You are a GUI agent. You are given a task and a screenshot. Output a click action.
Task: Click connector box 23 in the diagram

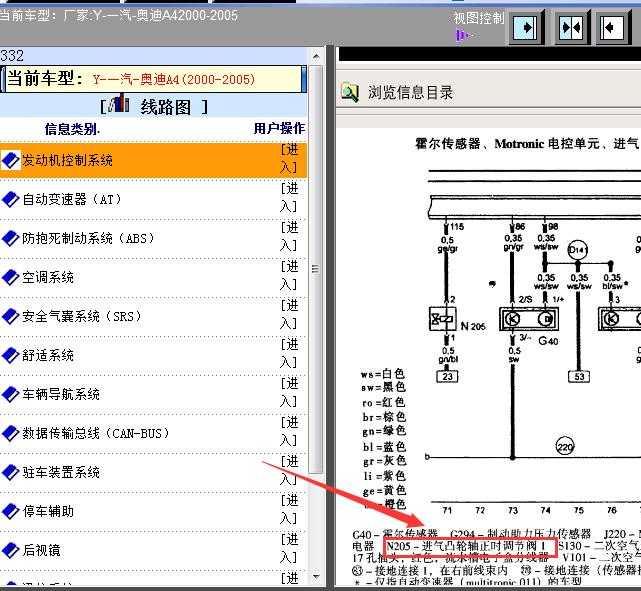pyautogui.click(x=447, y=376)
